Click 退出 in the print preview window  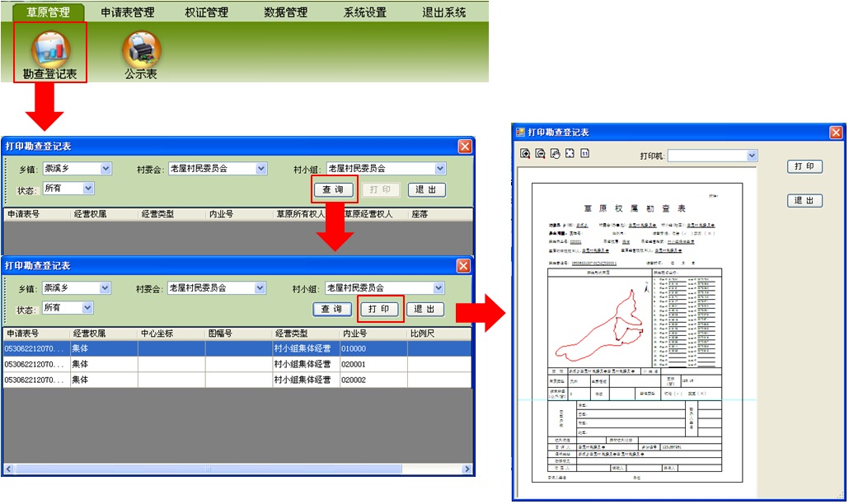coord(804,200)
